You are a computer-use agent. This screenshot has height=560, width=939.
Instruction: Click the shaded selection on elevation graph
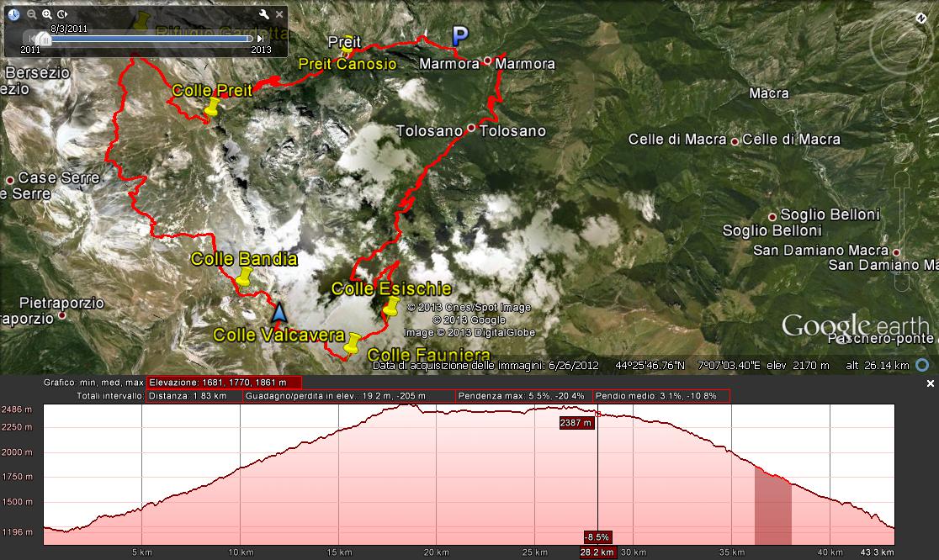click(x=772, y=505)
